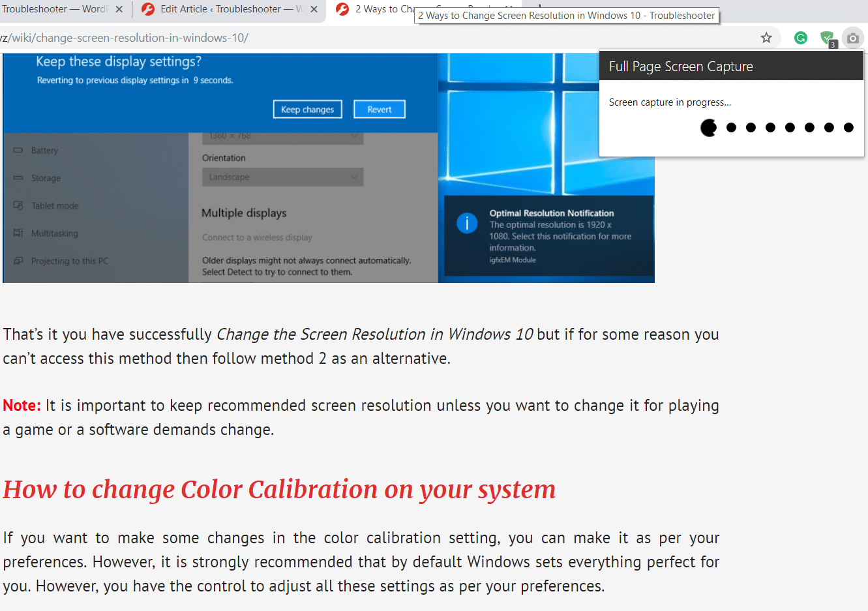Click the Optimal Resolution Notification title
The width and height of the screenshot is (868, 611).
tap(552, 213)
